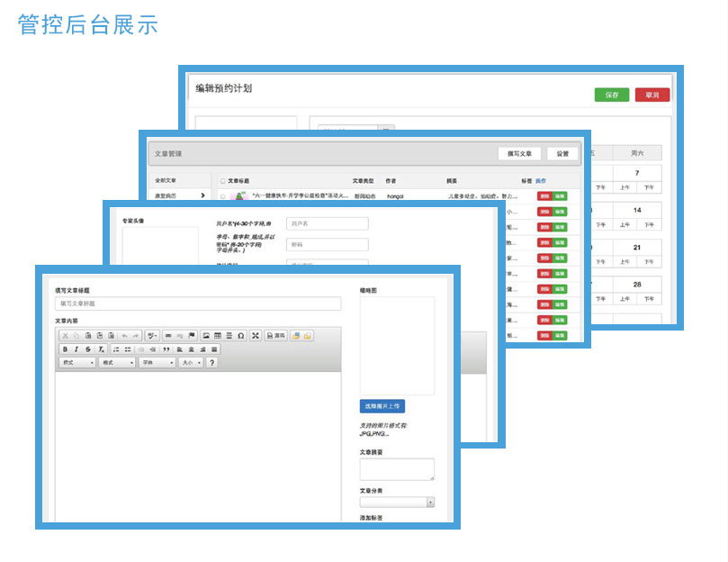The image size is (728, 562).
Task: Click the Bold icon in editor toolbar
Action: (x=65, y=349)
